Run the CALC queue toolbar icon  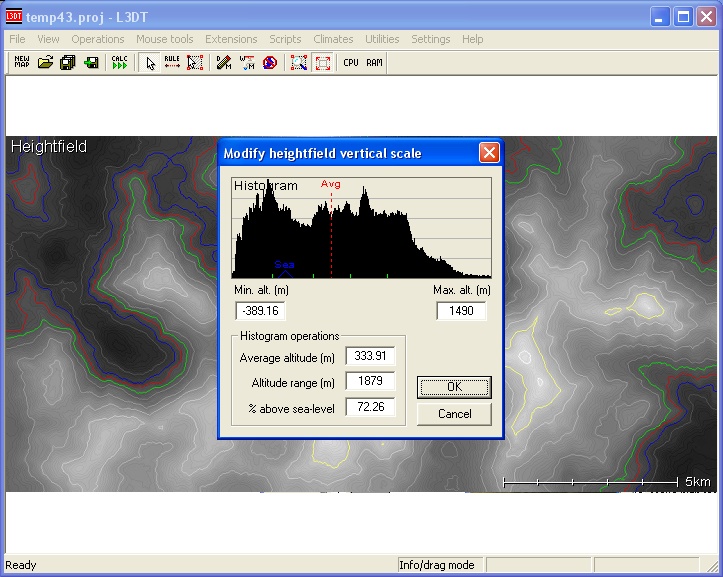[120, 62]
